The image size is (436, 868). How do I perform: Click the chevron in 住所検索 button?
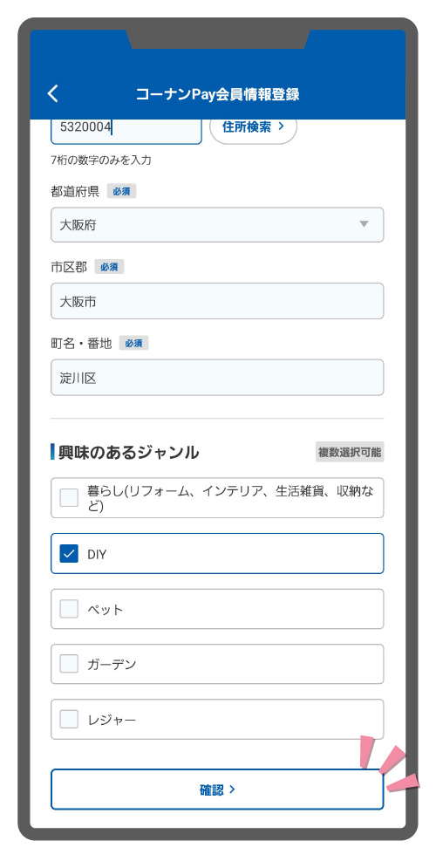(281, 126)
